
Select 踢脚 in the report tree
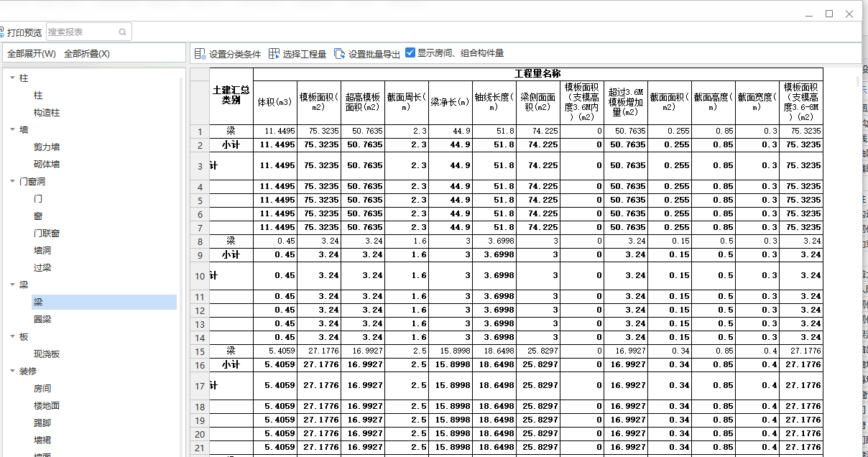point(42,423)
